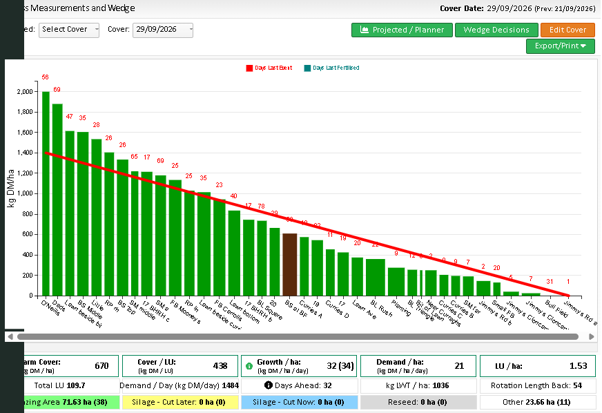Click the Total LU 109.7 cell
The width and height of the screenshot is (602, 413).
(x=71, y=385)
